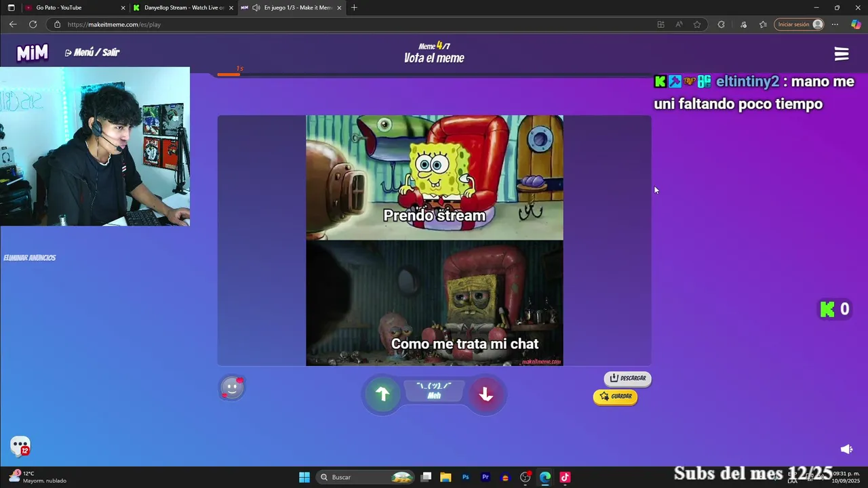Open File Explorer from taskbar
Screen dimensions: 868x488
[x=446, y=477]
